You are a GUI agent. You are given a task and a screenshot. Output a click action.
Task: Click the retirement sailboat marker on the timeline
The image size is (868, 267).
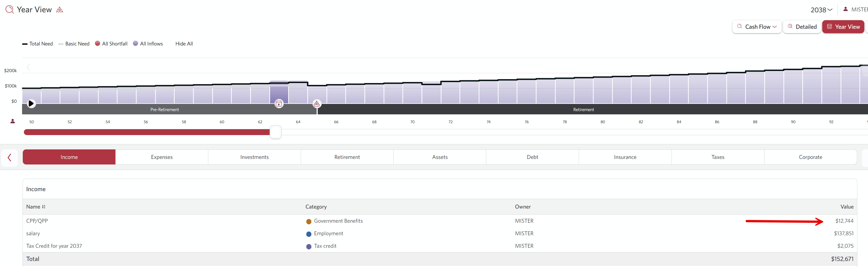[x=317, y=103]
